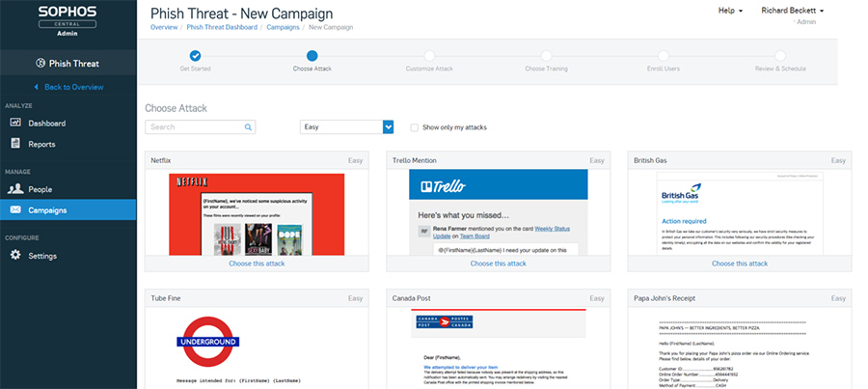Choose this attack for British Gas
Screen dimensions: 868x389
tap(740, 264)
